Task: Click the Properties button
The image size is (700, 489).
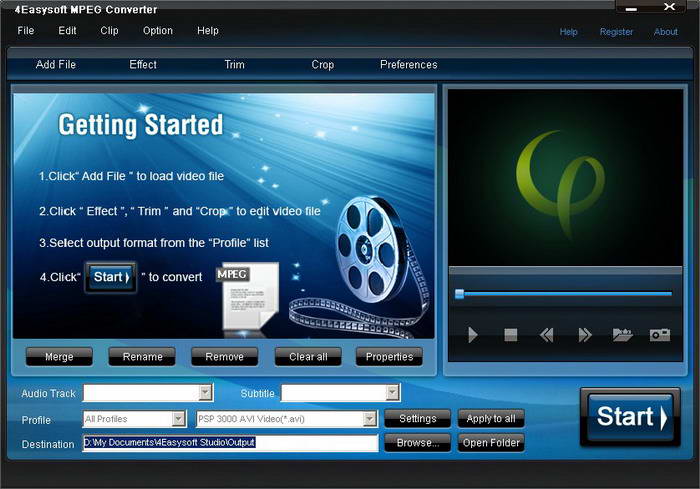Action: click(389, 357)
